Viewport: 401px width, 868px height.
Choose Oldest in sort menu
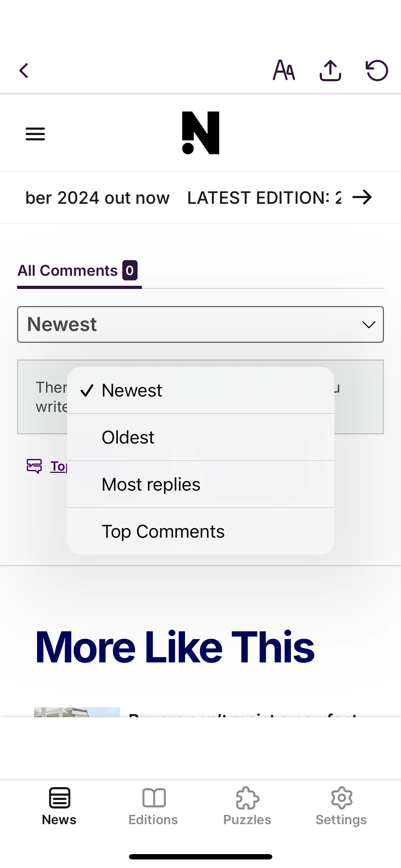click(201, 437)
